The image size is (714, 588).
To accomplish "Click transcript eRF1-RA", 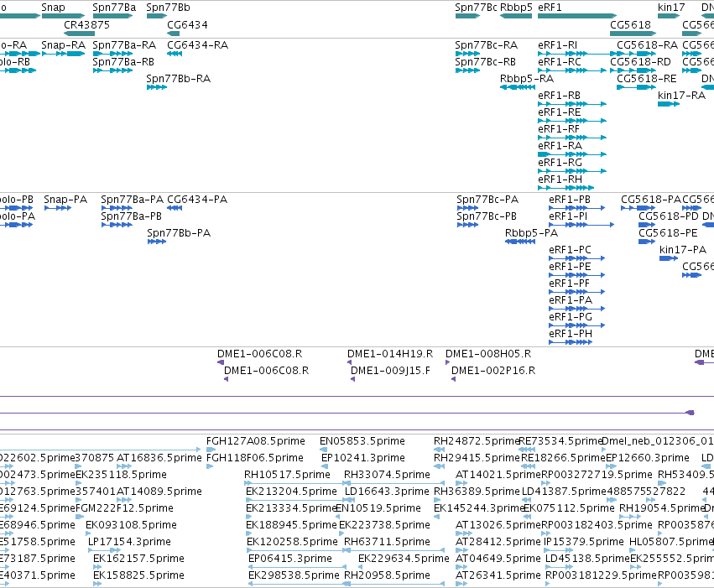I will coord(572,154).
